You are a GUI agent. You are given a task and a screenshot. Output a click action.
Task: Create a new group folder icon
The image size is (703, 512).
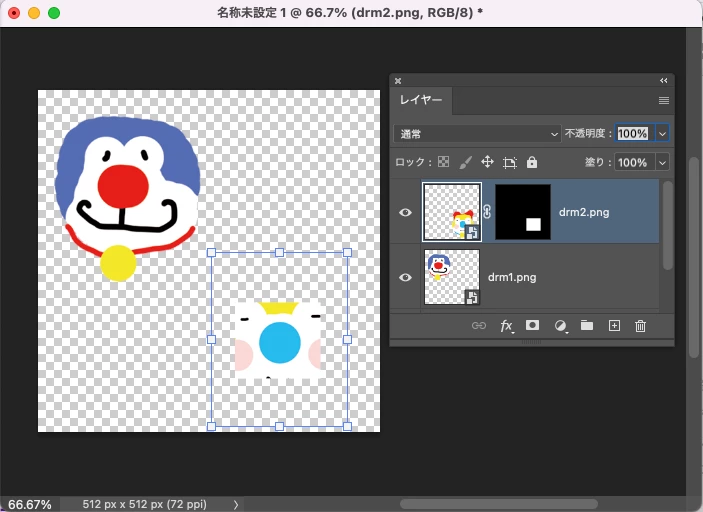[x=587, y=325]
